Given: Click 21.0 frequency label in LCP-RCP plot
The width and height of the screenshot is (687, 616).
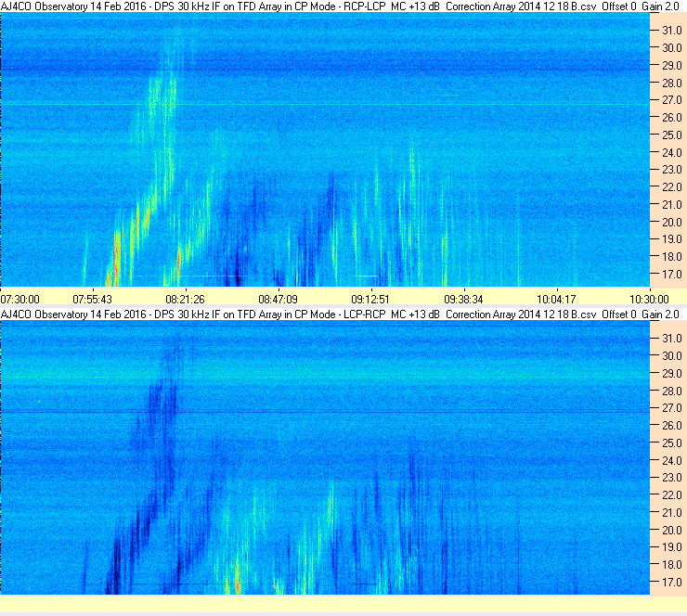Looking at the screenshot, I should (x=672, y=513).
